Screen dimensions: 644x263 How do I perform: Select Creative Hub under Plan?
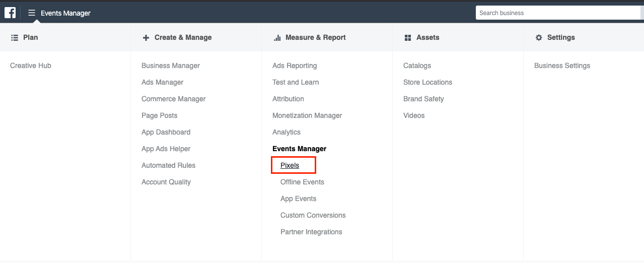point(31,65)
